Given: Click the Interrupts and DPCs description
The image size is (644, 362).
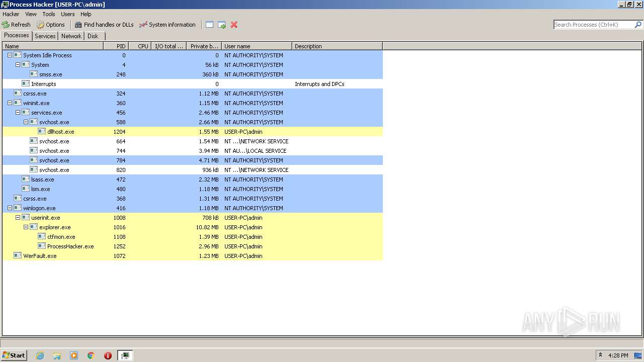Looking at the screenshot, I should (319, 84).
